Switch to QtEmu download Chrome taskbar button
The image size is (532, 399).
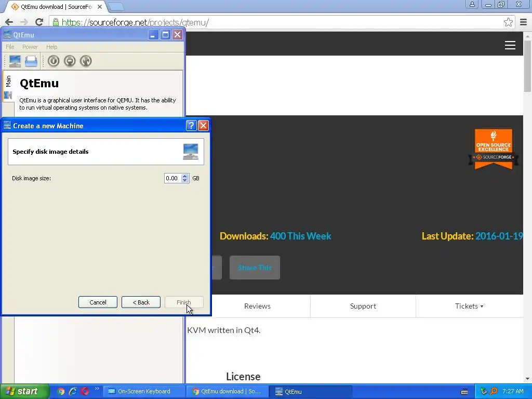228,392
